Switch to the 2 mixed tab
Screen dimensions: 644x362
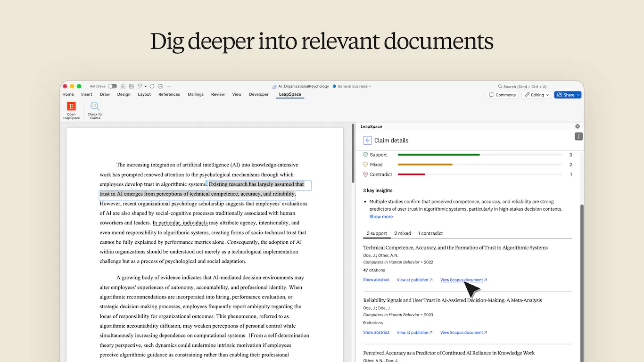pyautogui.click(x=403, y=233)
